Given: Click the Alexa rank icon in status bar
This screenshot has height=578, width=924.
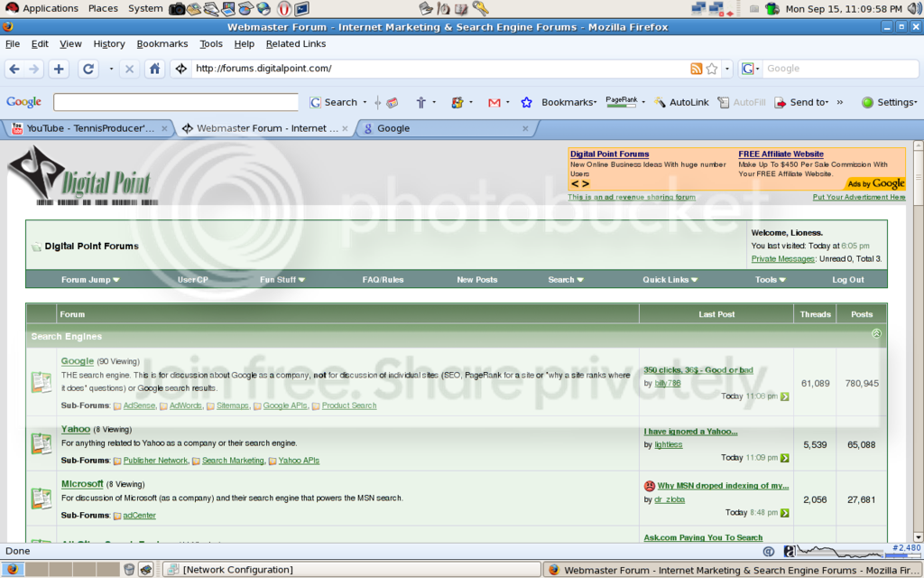Looking at the screenshot, I should coord(789,551).
